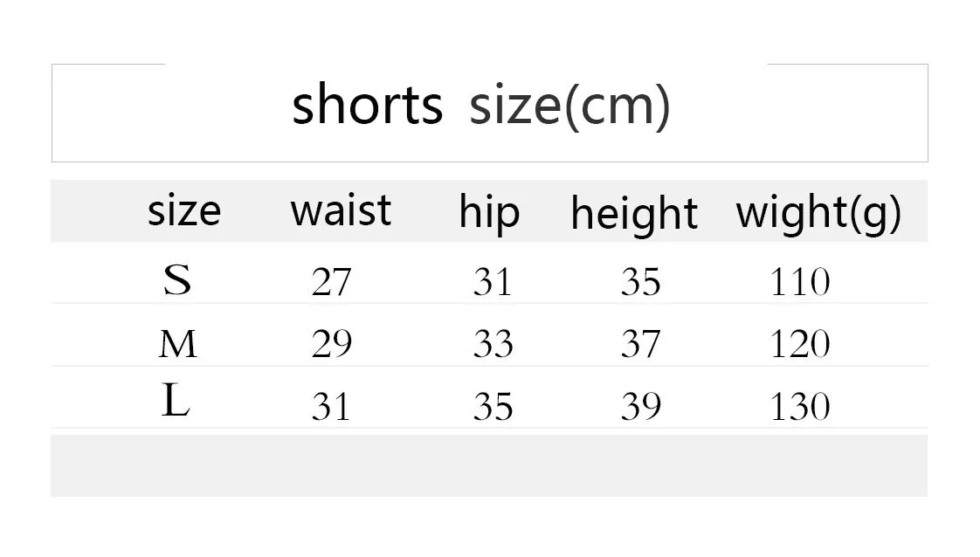Click waist value 27 for size S

331,282
